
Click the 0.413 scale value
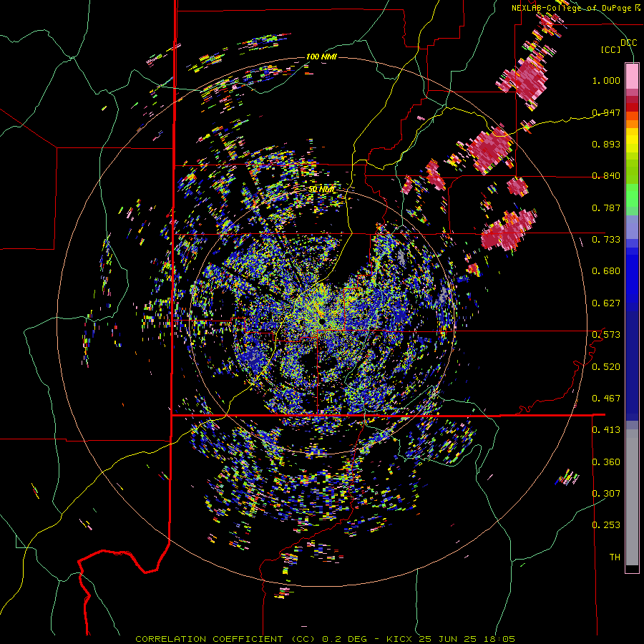coord(606,430)
